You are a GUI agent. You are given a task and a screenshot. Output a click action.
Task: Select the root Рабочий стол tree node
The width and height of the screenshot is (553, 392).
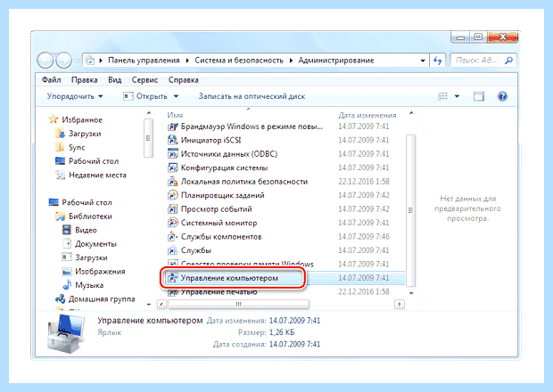[87, 202]
